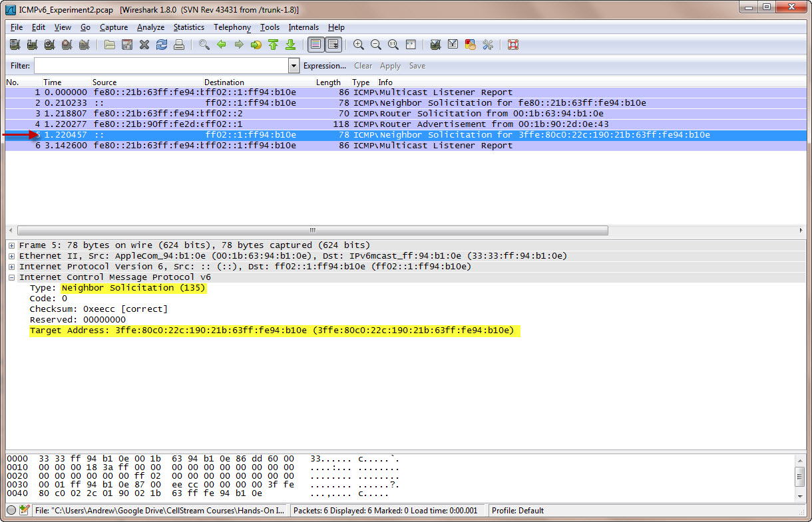Collapse the Internet Control Message Protocol v6 node

click(x=12, y=277)
